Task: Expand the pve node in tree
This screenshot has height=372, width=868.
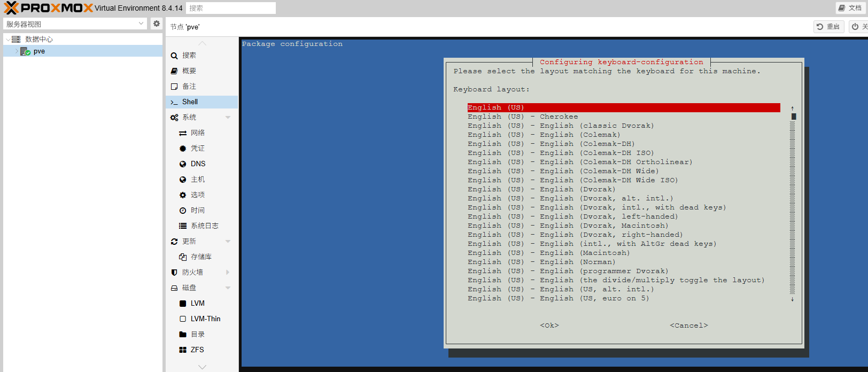Action: point(17,51)
